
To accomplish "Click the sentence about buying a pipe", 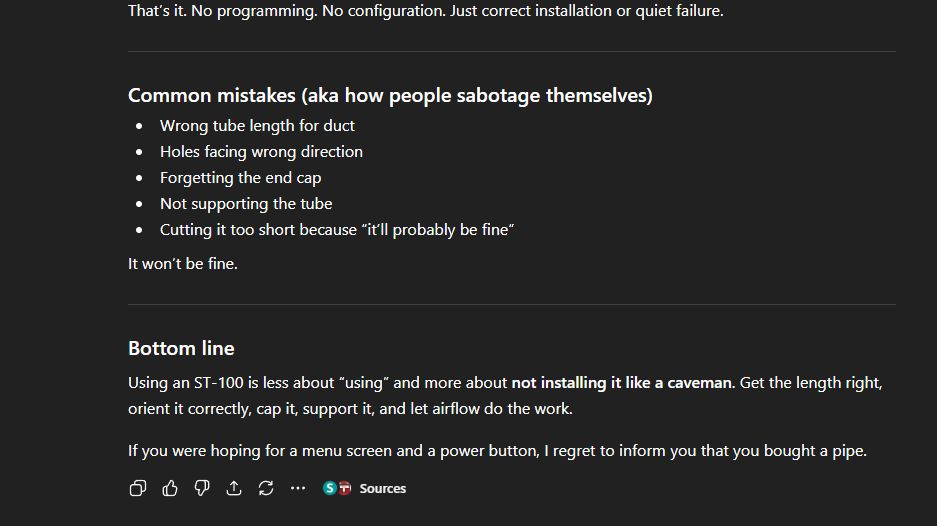I will pyautogui.click(x=497, y=450).
